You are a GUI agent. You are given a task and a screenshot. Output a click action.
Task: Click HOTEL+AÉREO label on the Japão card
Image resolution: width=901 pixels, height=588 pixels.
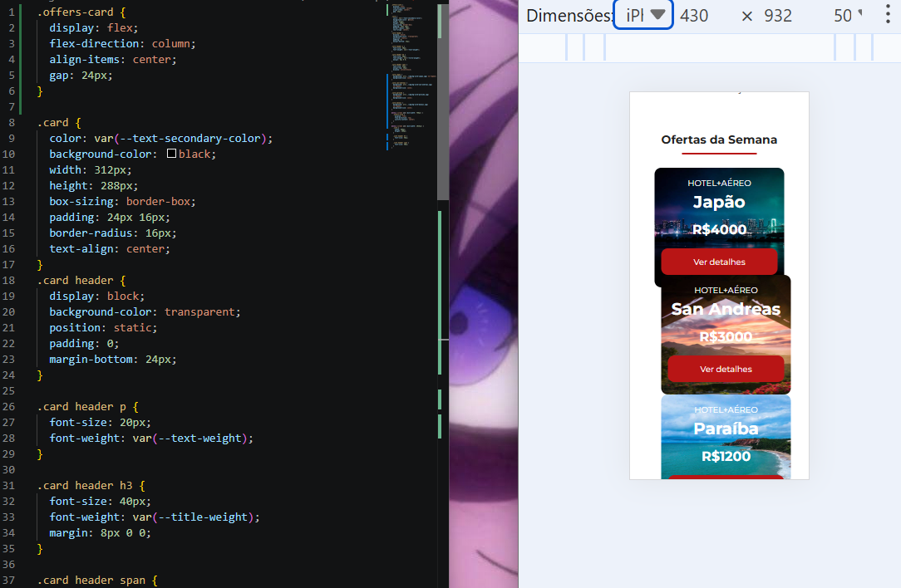pyautogui.click(x=719, y=184)
